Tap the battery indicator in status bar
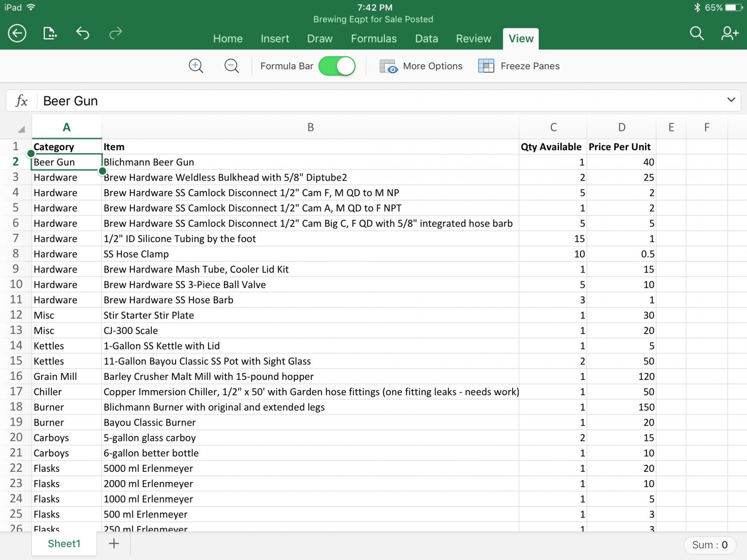This screenshot has height=560, width=747. point(733,7)
